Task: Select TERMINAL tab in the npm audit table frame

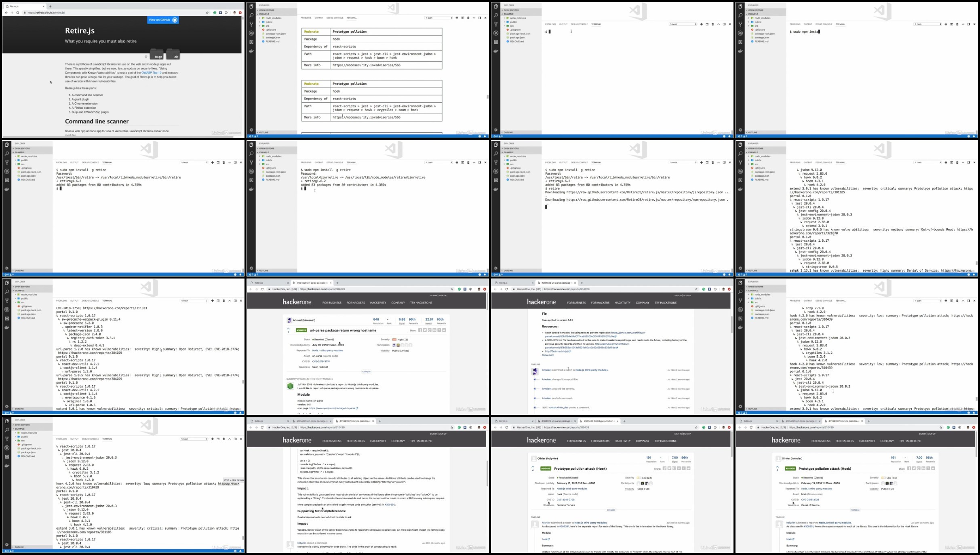Action: (x=352, y=18)
